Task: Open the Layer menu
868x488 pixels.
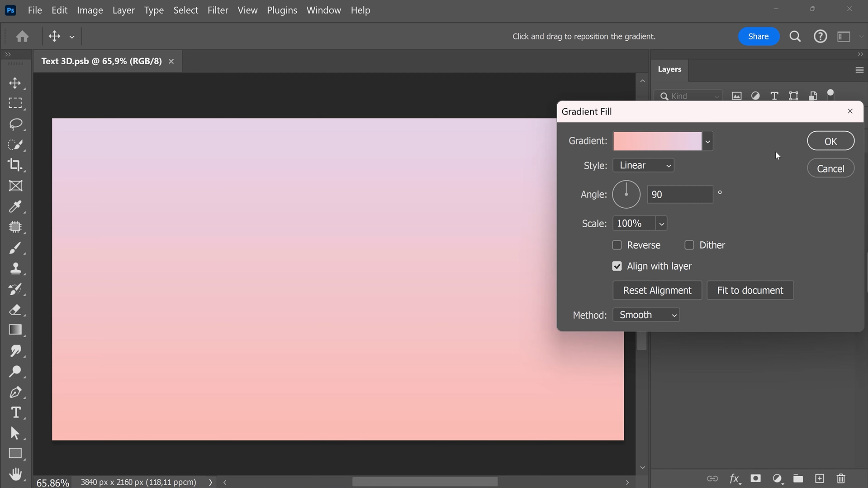Action: pyautogui.click(x=123, y=10)
